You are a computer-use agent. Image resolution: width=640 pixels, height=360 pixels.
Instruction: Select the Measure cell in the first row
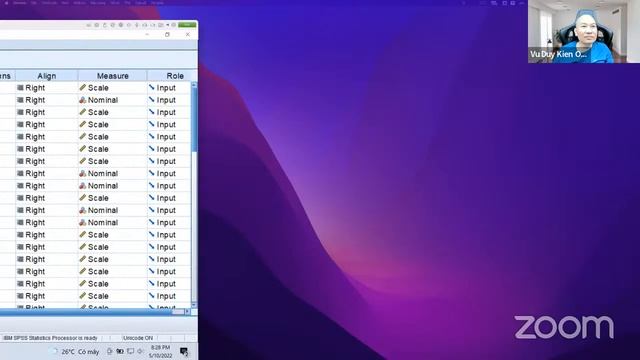pos(113,88)
